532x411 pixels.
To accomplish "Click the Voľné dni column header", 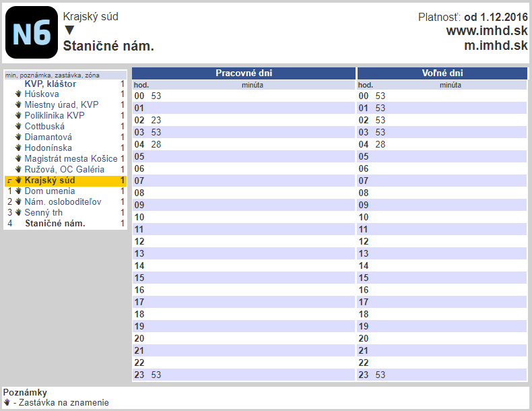I will 442,73.
